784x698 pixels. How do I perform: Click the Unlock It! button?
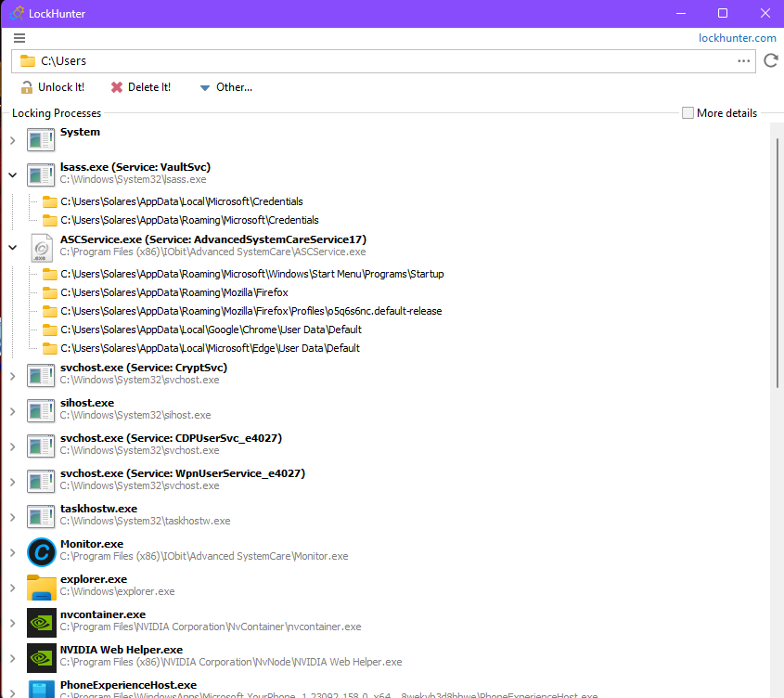pos(53,87)
